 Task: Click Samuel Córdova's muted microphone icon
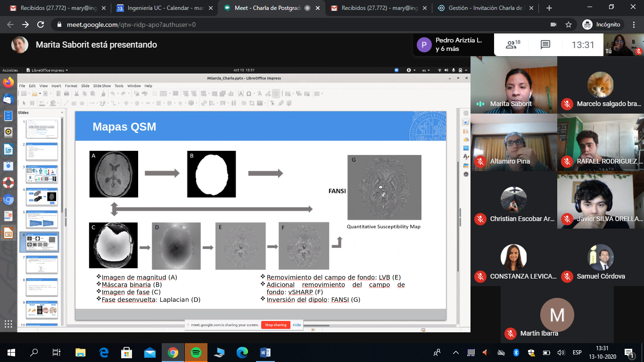coord(567,276)
